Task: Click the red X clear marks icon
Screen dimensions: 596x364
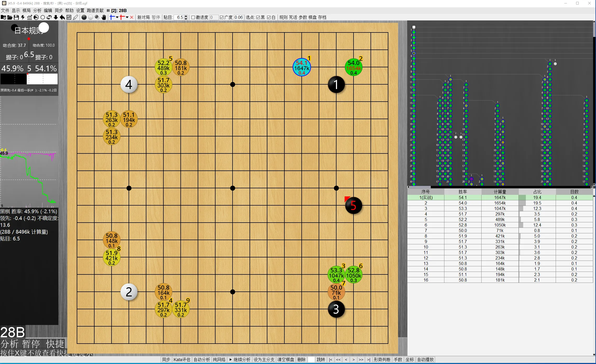Action: pos(132,17)
